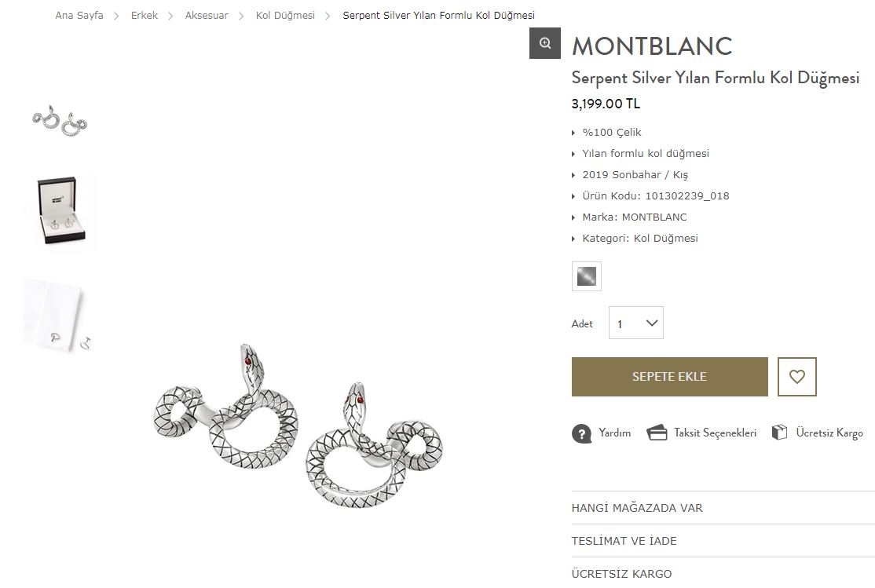This screenshot has height=588, width=875.
Task: Open the Erkek breadcrumb category
Action: coord(145,16)
